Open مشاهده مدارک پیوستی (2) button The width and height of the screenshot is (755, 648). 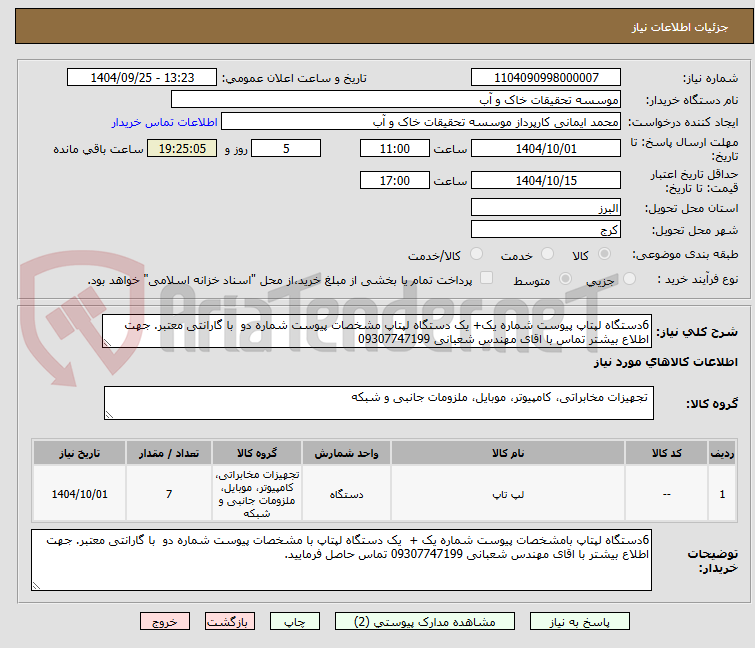[x=425, y=622]
